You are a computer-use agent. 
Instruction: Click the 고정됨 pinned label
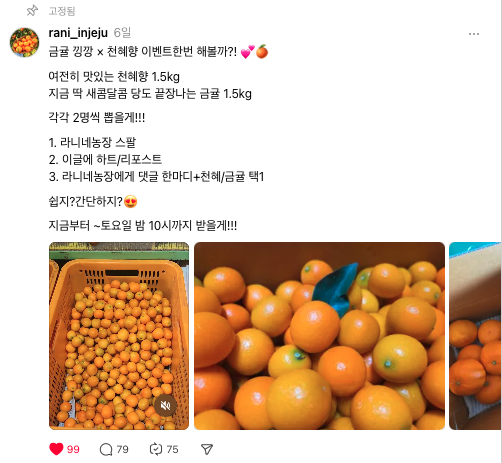tap(62, 11)
